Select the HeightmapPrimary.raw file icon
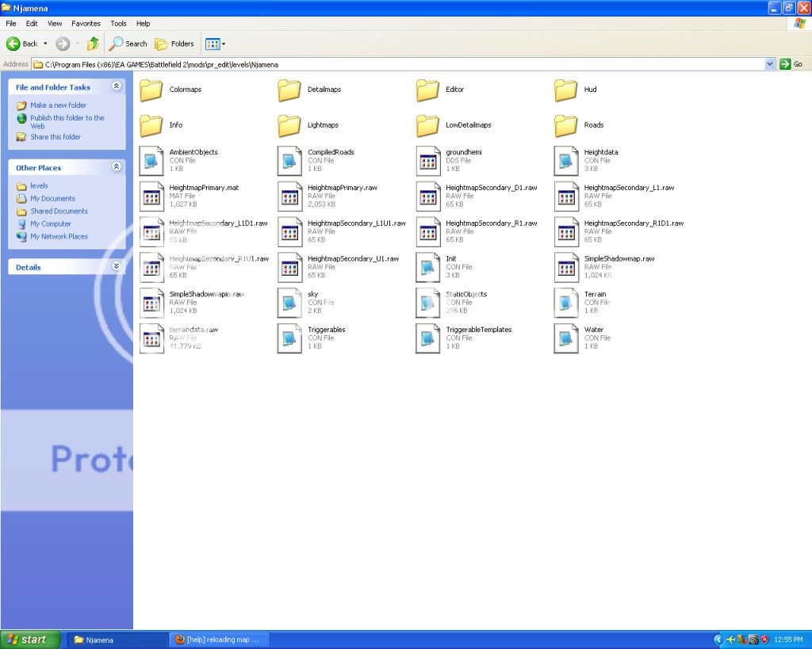The image size is (812, 649). click(289, 196)
